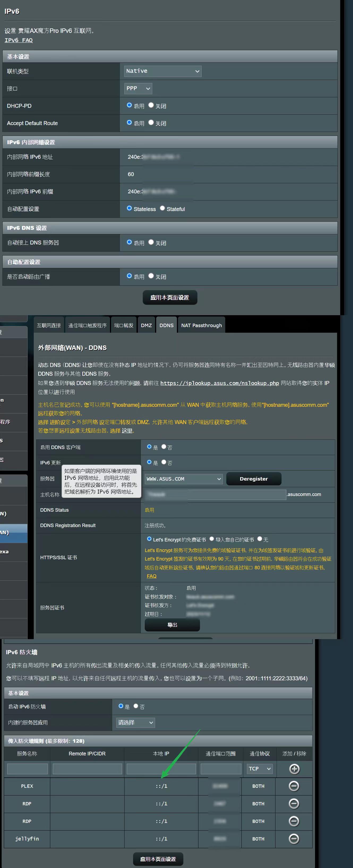Choose 导入您自己的证书 certificate option
Screen dimensions: 353x868
pyautogui.click(x=212, y=539)
